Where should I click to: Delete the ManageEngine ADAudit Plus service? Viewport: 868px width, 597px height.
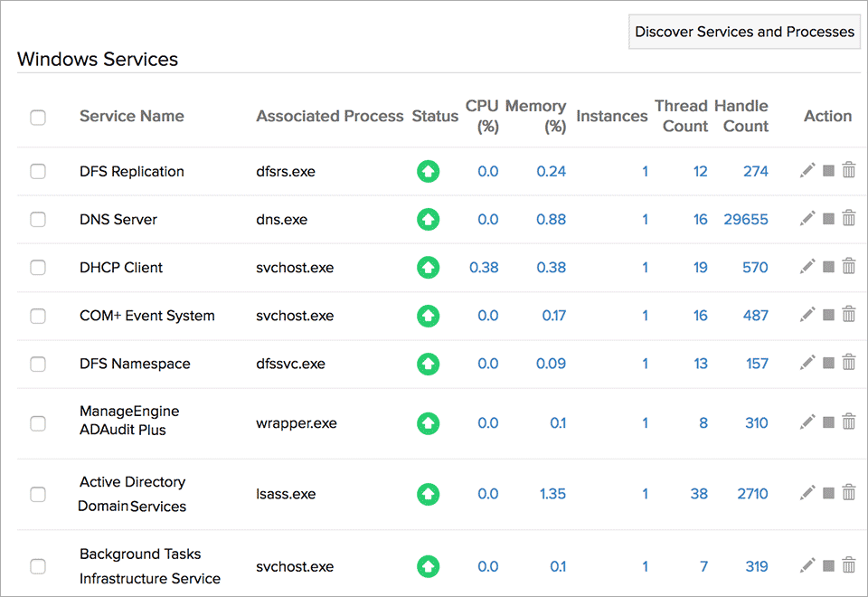click(848, 422)
